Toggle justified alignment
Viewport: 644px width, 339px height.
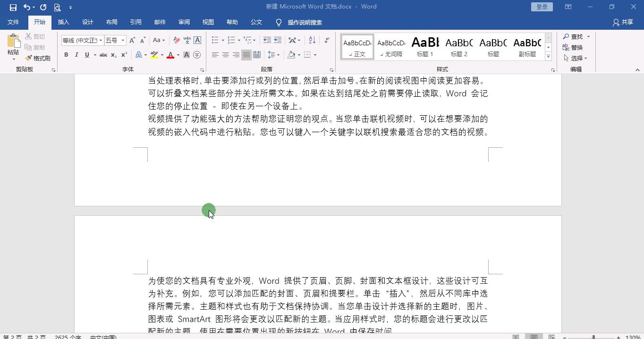coord(246,55)
